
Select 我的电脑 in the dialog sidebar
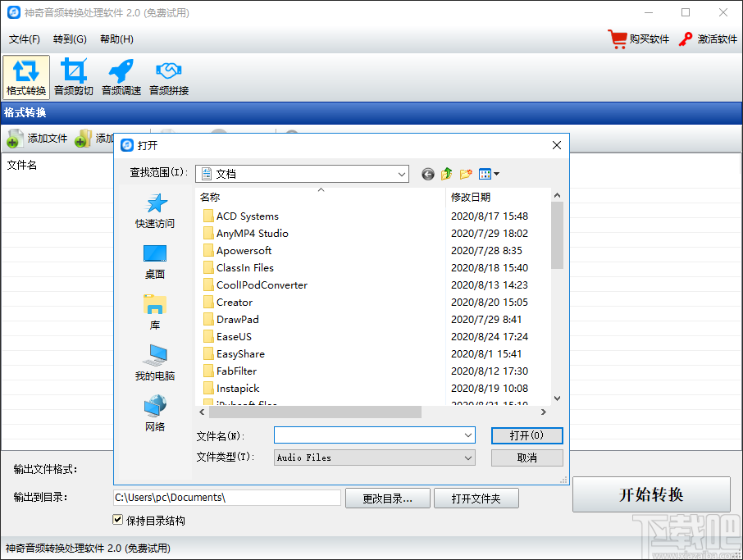155,363
